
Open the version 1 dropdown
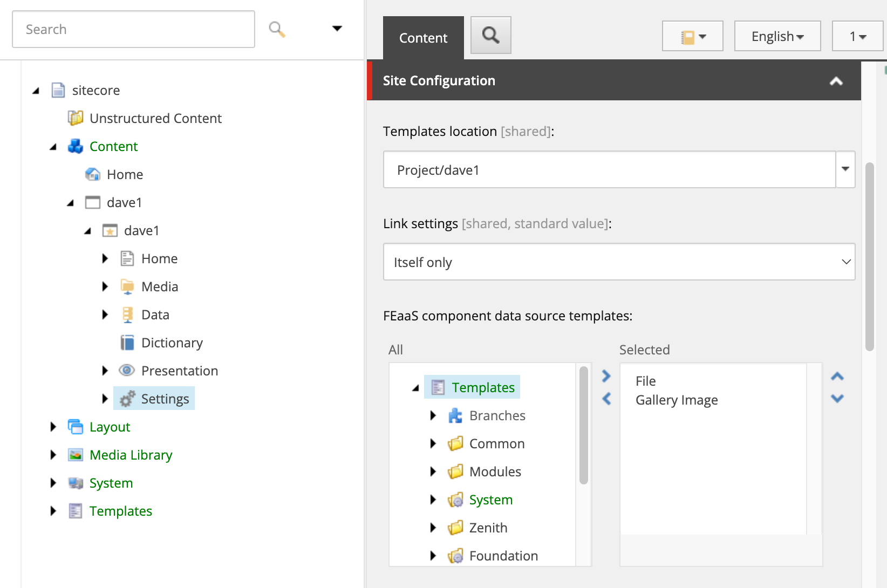coord(858,36)
